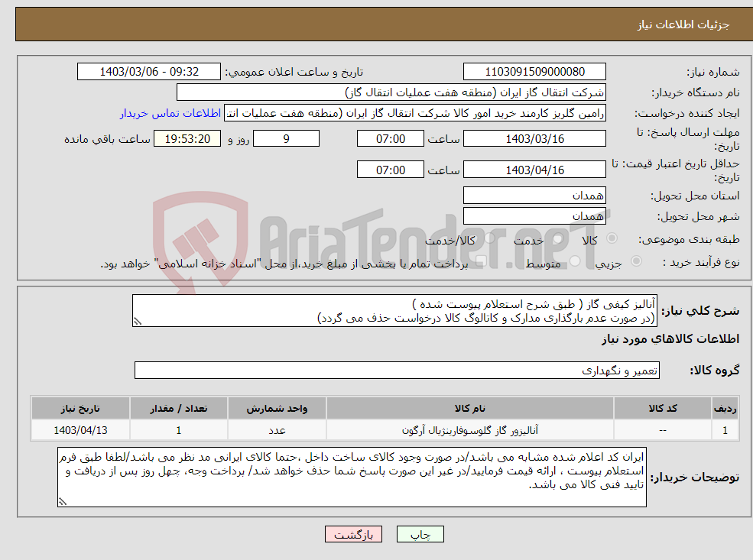The width and height of the screenshot is (753, 560).
Task: Open اطلاعات تماس خریدار contact link
Action: [170, 113]
